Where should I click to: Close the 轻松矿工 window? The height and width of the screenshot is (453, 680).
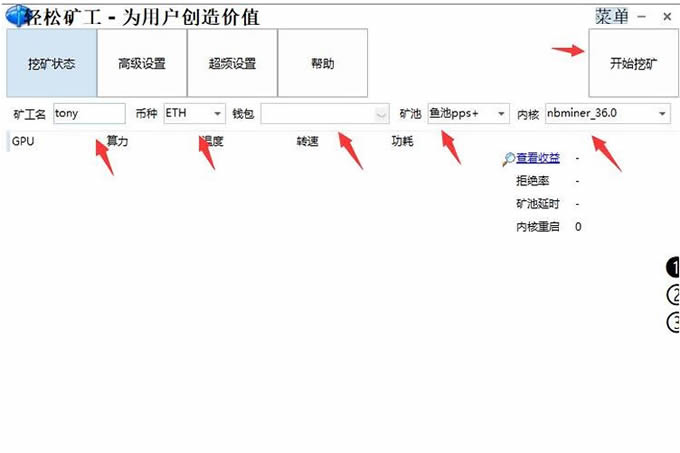point(667,17)
